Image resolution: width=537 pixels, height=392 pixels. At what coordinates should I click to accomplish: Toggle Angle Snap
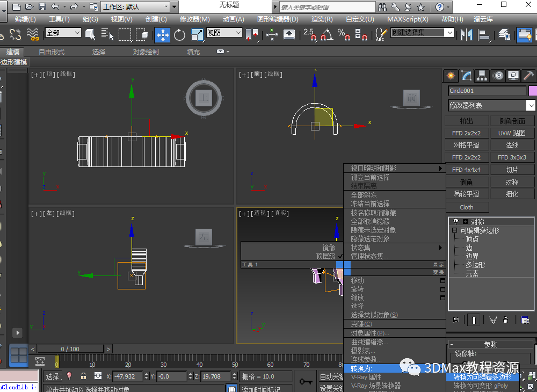pos(327,34)
